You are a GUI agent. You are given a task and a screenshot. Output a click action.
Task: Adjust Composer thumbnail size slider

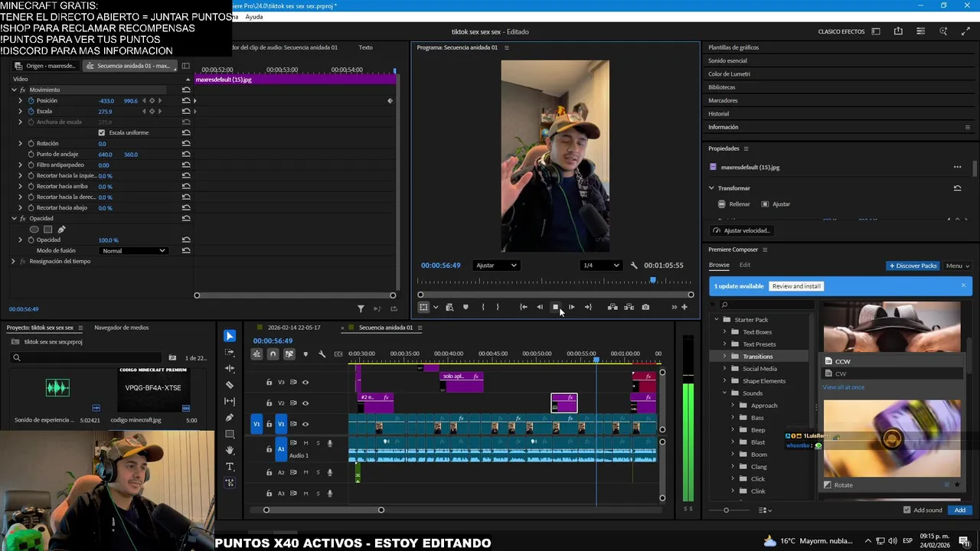pos(727,510)
